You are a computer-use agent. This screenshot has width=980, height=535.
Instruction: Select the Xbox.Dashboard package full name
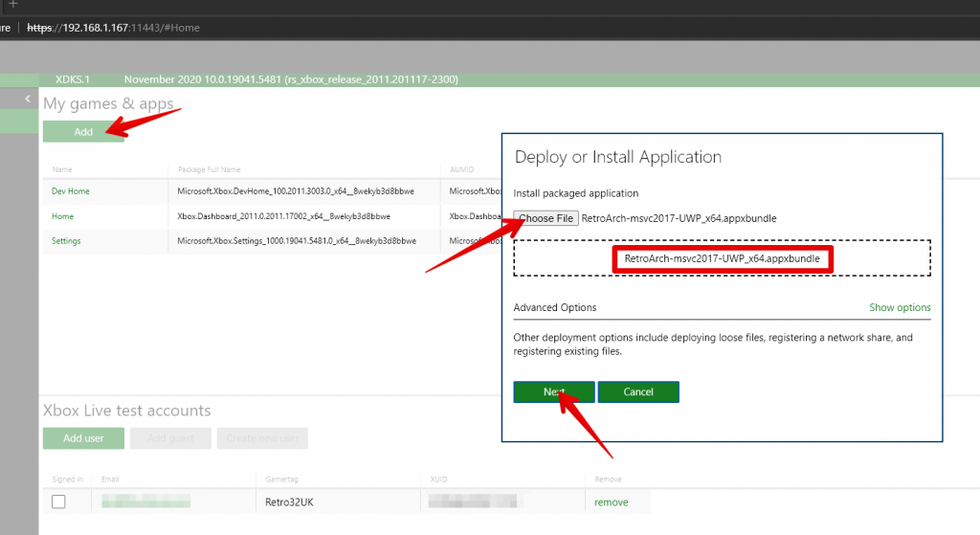[283, 216]
